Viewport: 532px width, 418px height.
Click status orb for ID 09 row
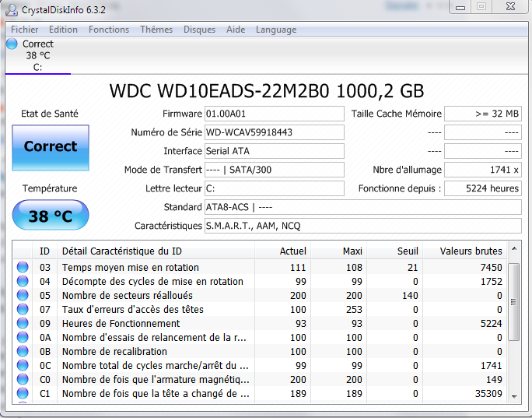(23, 323)
